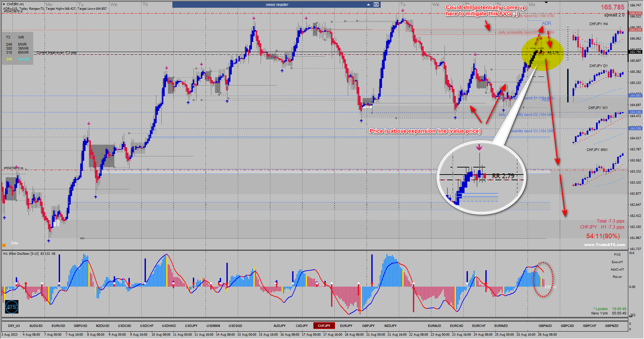Image resolution: width=644 pixels, height=339 pixels.
Task: Select the USDCHF symbol button
Action: (147, 326)
